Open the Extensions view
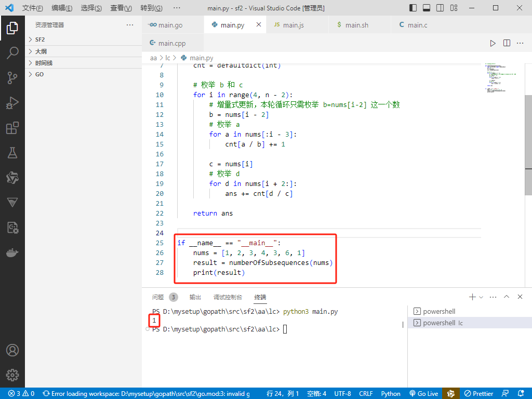 click(x=12, y=128)
